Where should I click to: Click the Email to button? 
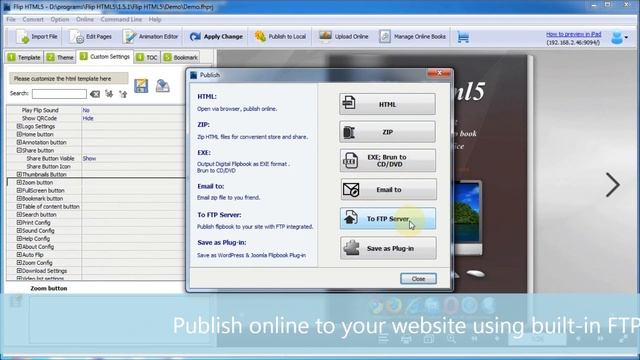tap(388, 189)
